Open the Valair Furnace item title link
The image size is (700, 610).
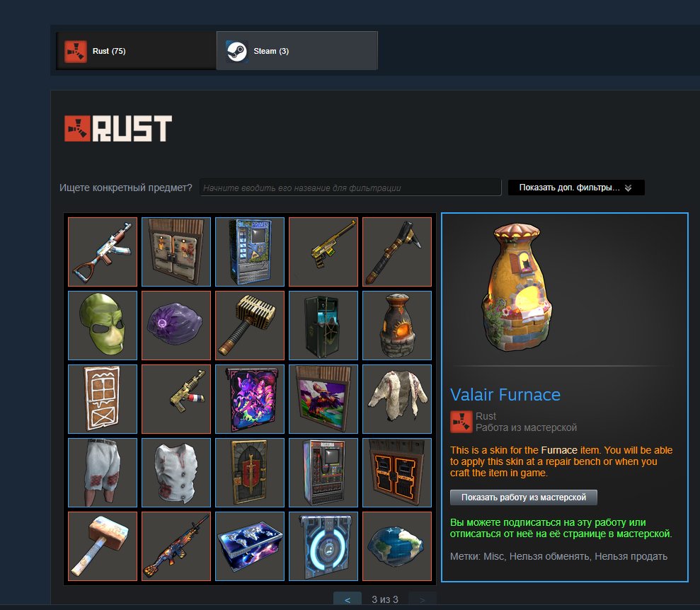click(505, 394)
